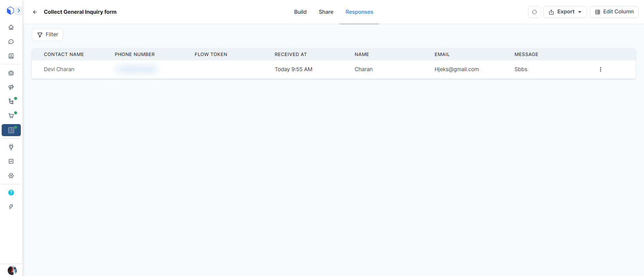Click the Filter button
Image resolution: width=644 pixels, height=276 pixels.
(48, 35)
